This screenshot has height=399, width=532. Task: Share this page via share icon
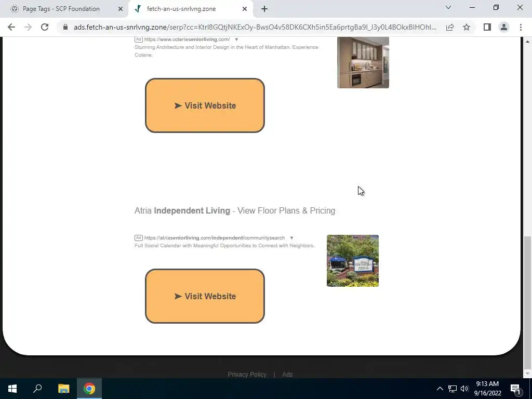tap(450, 27)
